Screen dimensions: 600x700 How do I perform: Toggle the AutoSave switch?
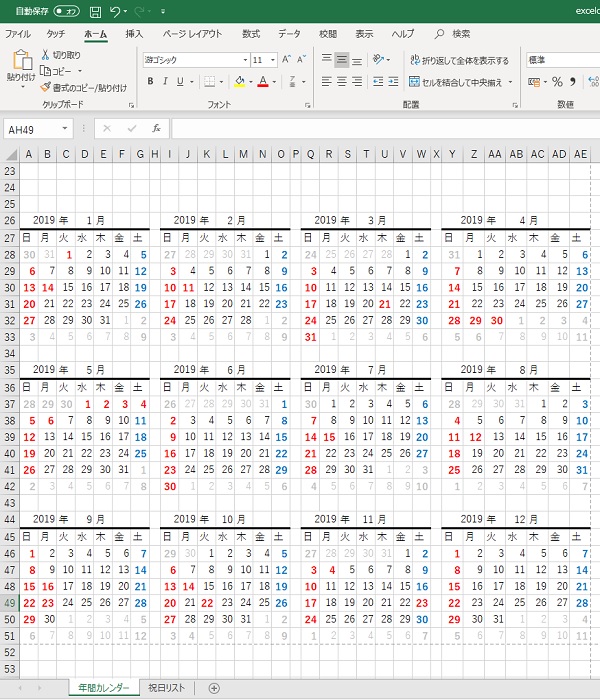[x=67, y=11]
